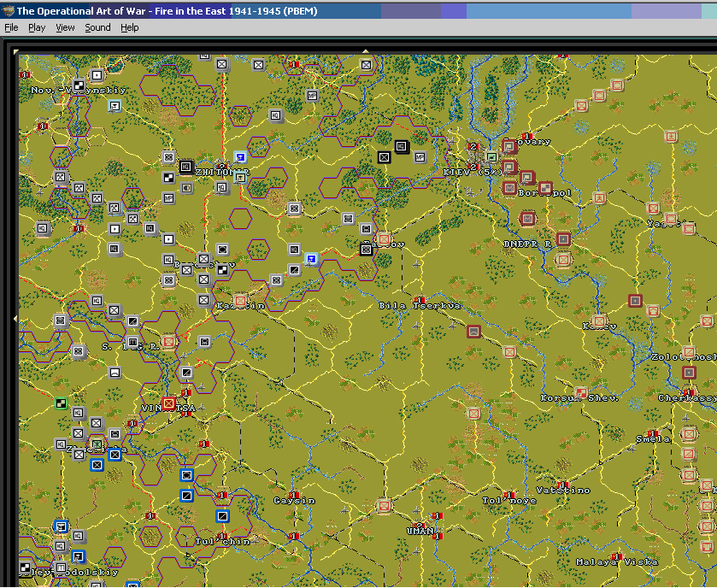Open the Help menu
This screenshot has width=717, height=588.
129,28
